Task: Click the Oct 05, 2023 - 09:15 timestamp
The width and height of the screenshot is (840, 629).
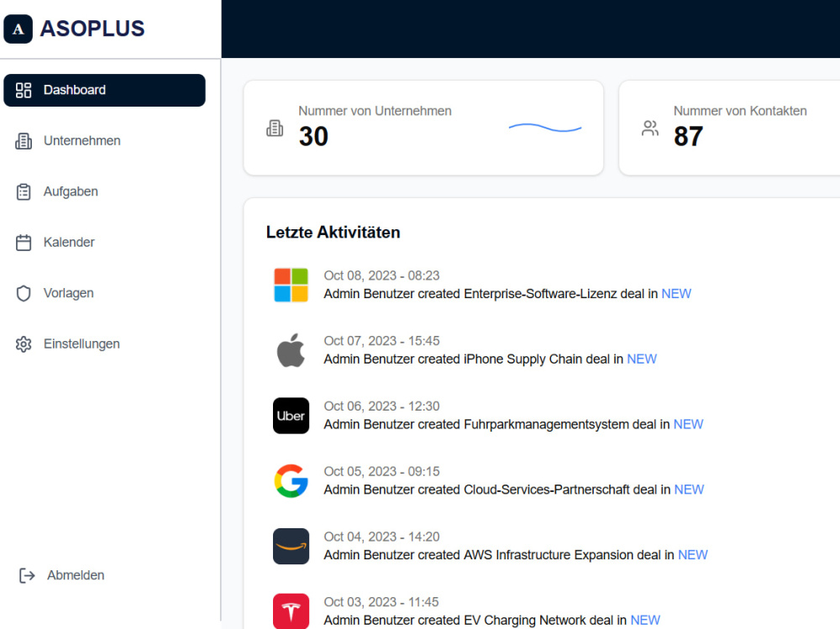Action: coord(381,471)
